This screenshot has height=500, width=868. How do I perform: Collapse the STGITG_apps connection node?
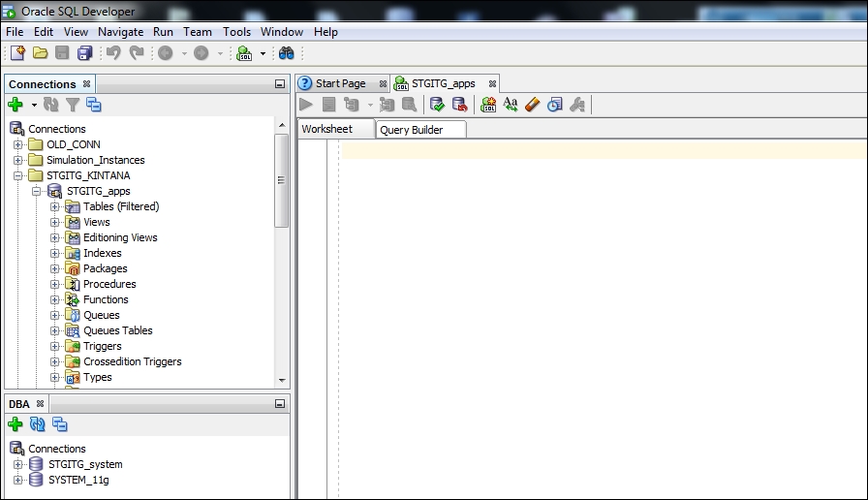click(x=37, y=191)
